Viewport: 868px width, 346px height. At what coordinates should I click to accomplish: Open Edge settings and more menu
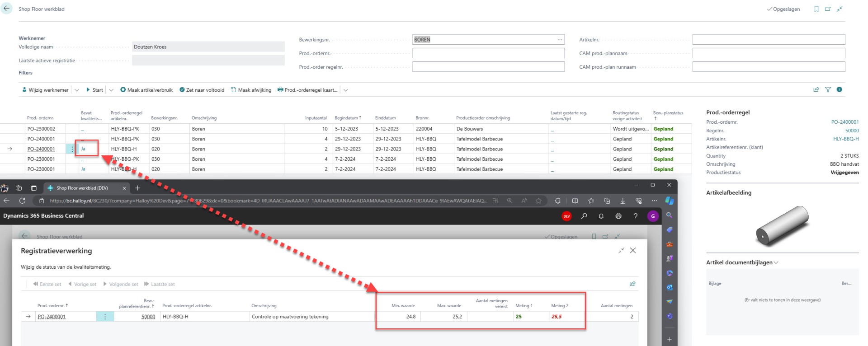[x=654, y=201]
